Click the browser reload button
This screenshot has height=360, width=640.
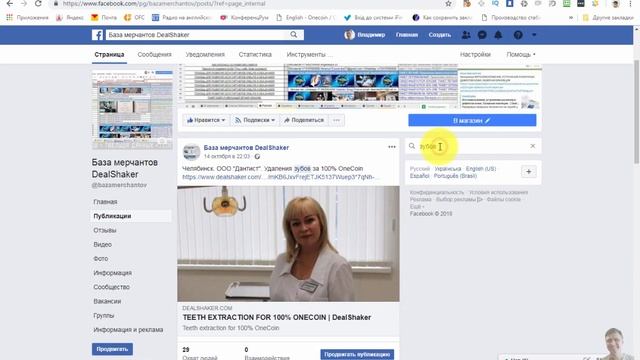(38, 4)
